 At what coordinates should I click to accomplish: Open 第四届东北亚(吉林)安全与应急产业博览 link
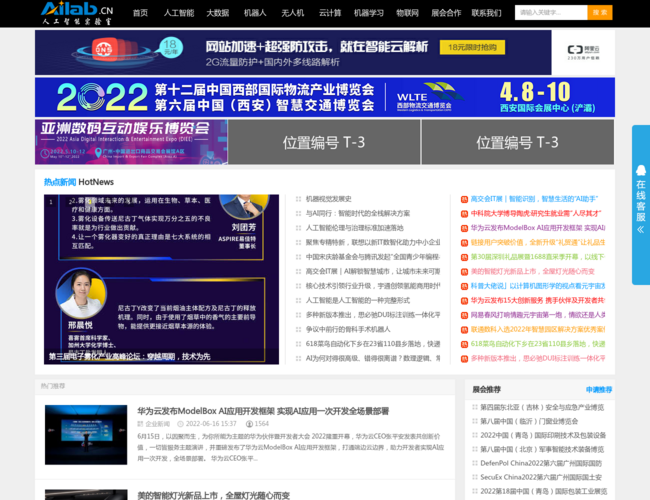click(x=542, y=408)
